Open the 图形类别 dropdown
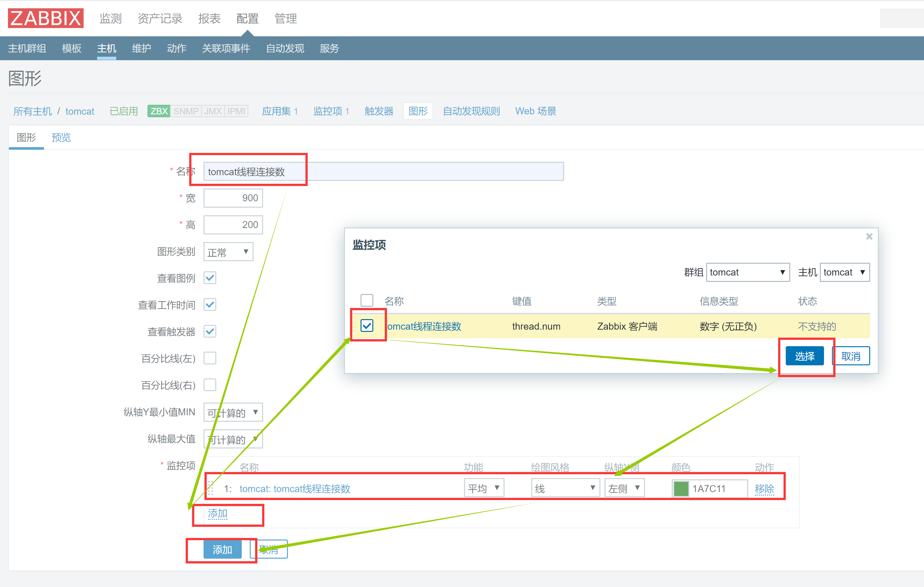The height and width of the screenshot is (587, 924). tap(228, 252)
